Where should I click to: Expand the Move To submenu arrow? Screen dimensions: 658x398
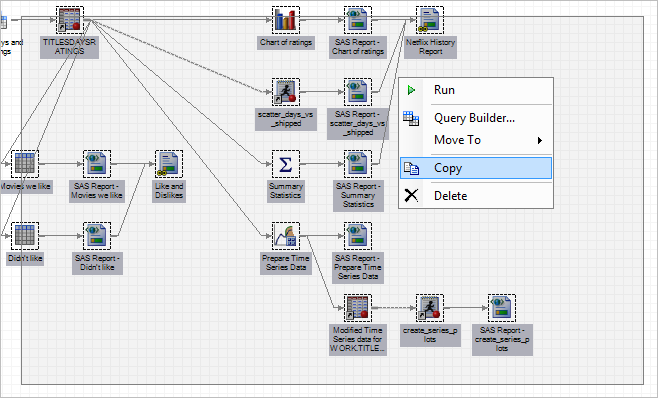coord(540,140)
